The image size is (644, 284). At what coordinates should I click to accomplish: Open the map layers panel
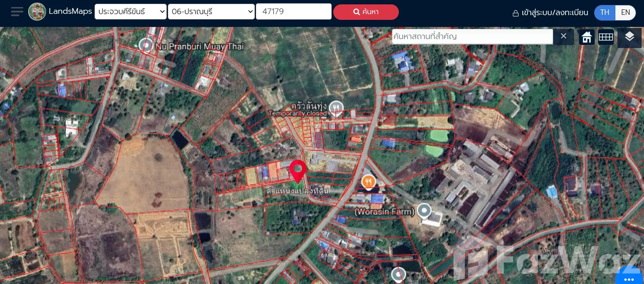click(x=629, y=37)
